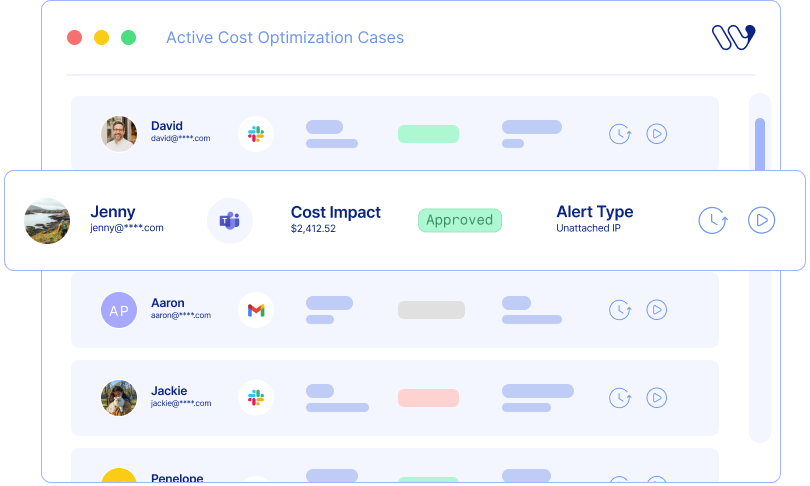810x486 pixels.
Task: Open the Slack icon in David's row
Action: (256, 133)
